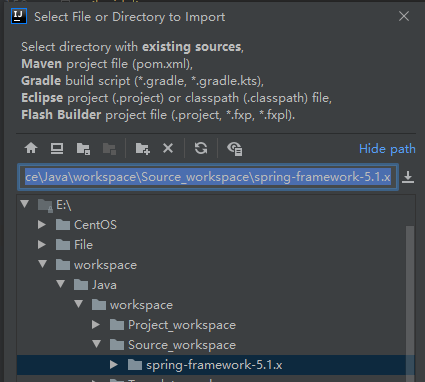Click the Delete (X) toolbar icon
The image size is (425, 382).
[168, 148]
